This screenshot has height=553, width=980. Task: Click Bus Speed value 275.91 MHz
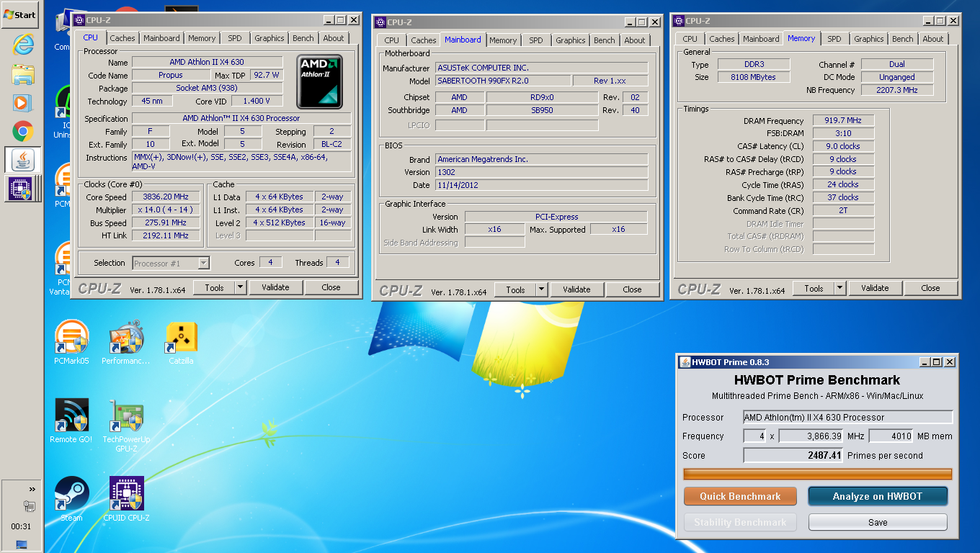(166, 222)
